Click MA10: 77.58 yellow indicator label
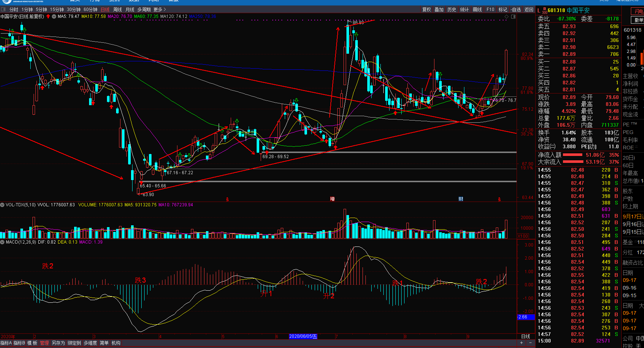 [x=93, y=16]
